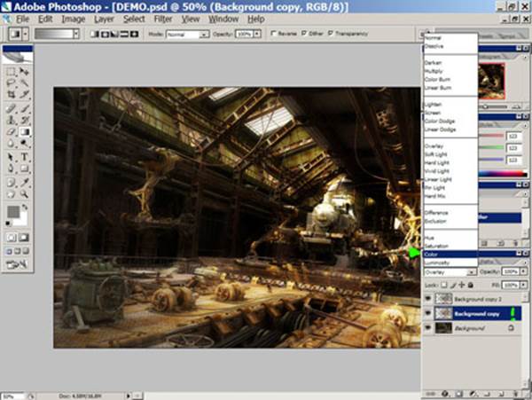532x400 pixels.
Task: Select the Move tool
Action: click(x=24, y=72)
